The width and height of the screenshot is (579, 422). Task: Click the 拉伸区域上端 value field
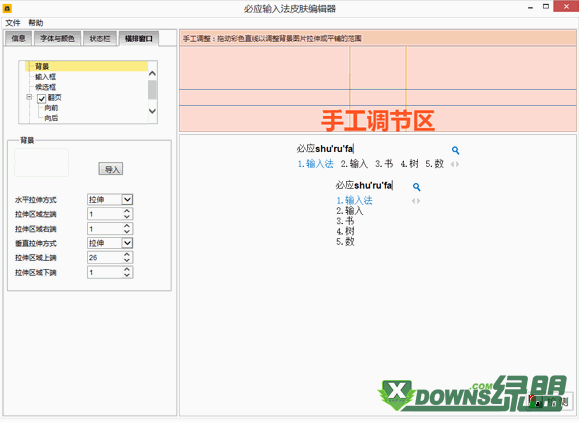point(105,258)
